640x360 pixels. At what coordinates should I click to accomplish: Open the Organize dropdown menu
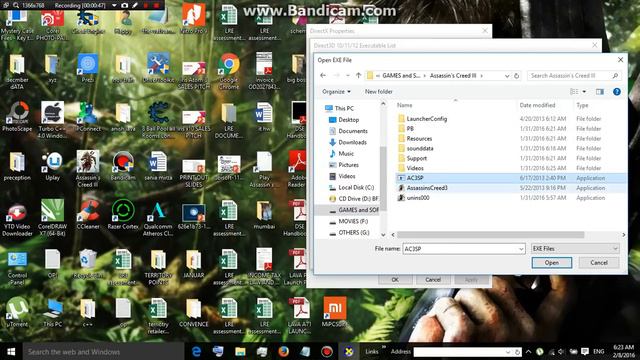(x=336, y=91)
